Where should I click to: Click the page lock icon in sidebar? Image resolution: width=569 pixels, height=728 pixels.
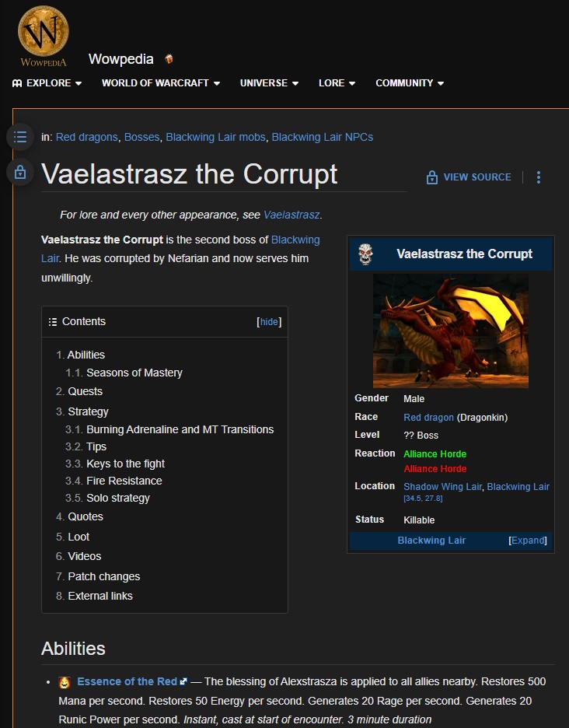click(20, 172)
